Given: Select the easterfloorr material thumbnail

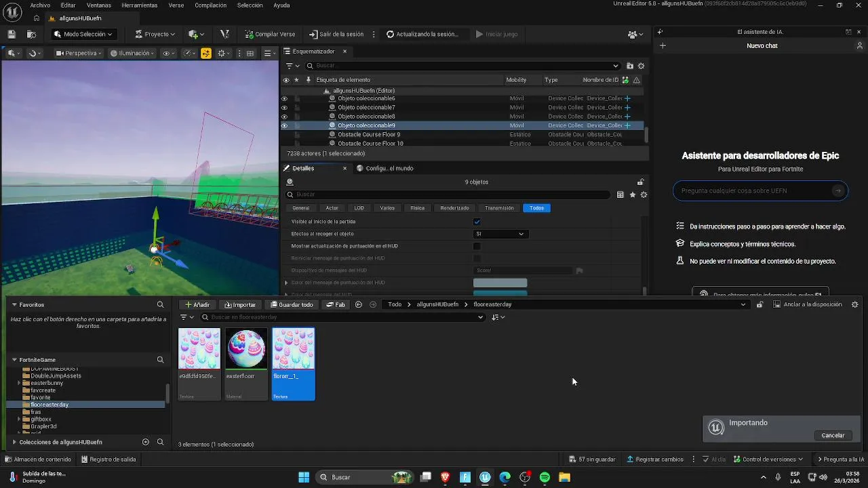Looking at the screenshot, I should 246,349.
